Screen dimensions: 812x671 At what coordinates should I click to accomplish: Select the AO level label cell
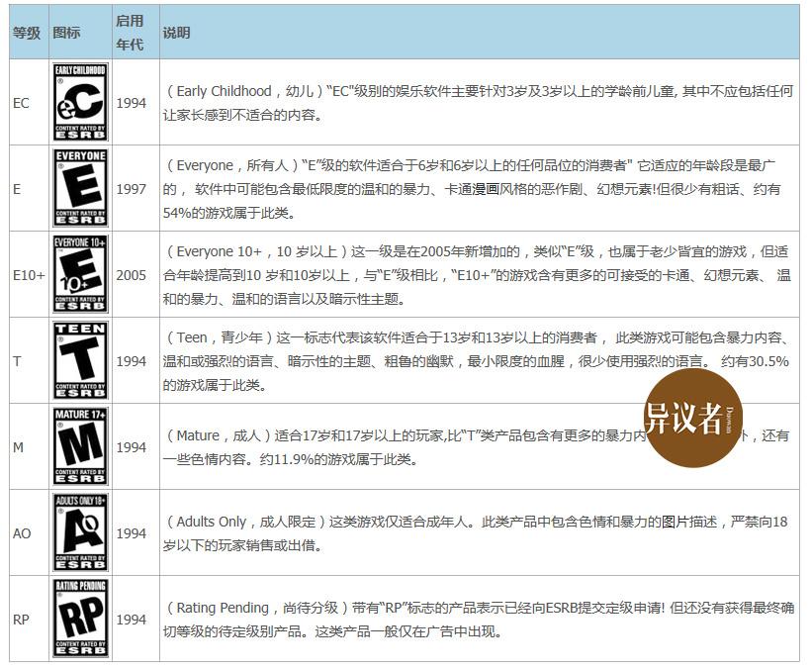29,532
